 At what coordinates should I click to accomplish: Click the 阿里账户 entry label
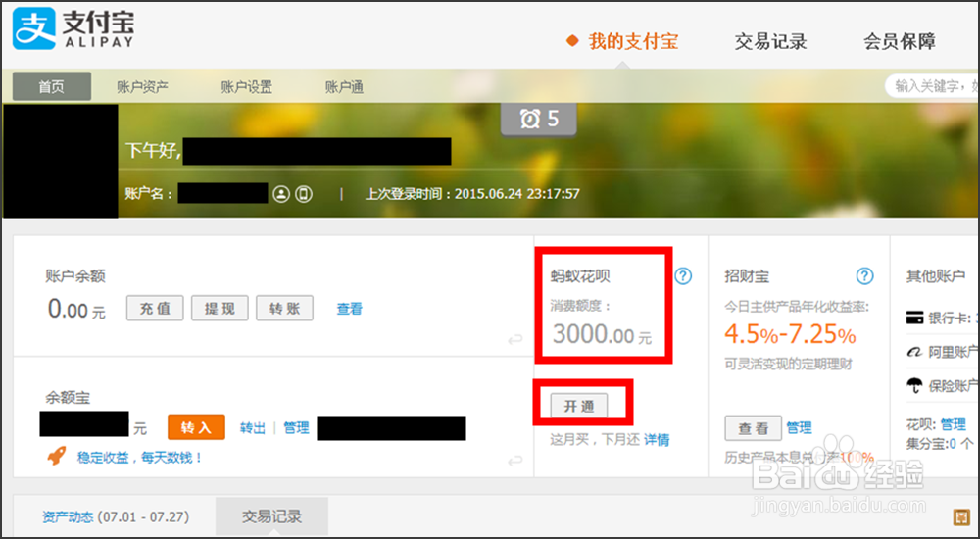pyautogui.click(x=954, y=352)
